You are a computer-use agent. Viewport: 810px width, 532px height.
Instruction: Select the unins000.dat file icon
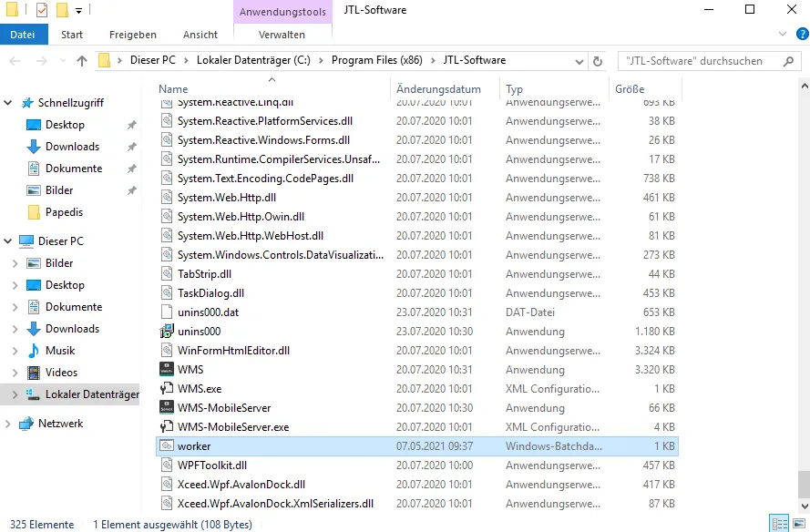click(167, 312)
